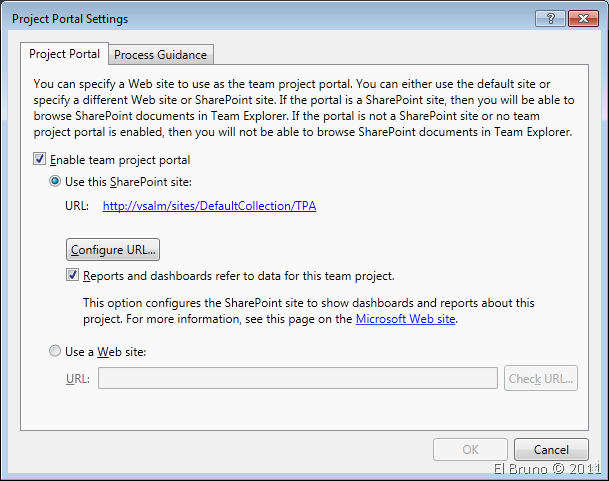The height and width of the screenshot is (481, 609).
Task: Select Use this SharePoint site option
Action: 56,182
